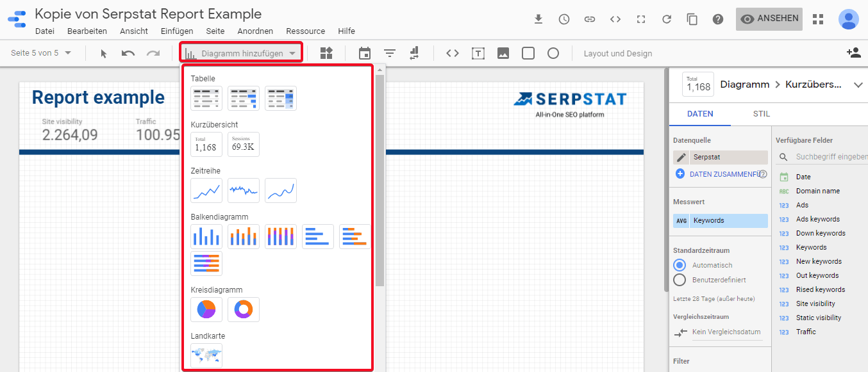Select the pie chart option

(206, 310)
